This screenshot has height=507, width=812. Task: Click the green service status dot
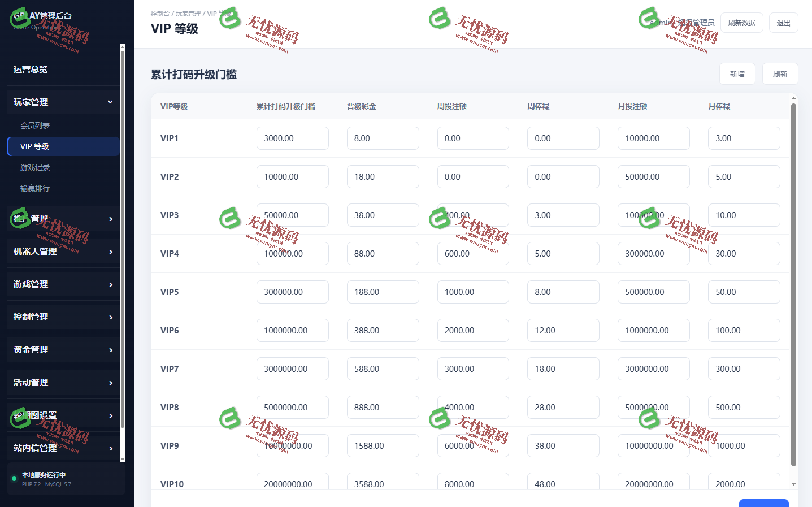point(14,479)
